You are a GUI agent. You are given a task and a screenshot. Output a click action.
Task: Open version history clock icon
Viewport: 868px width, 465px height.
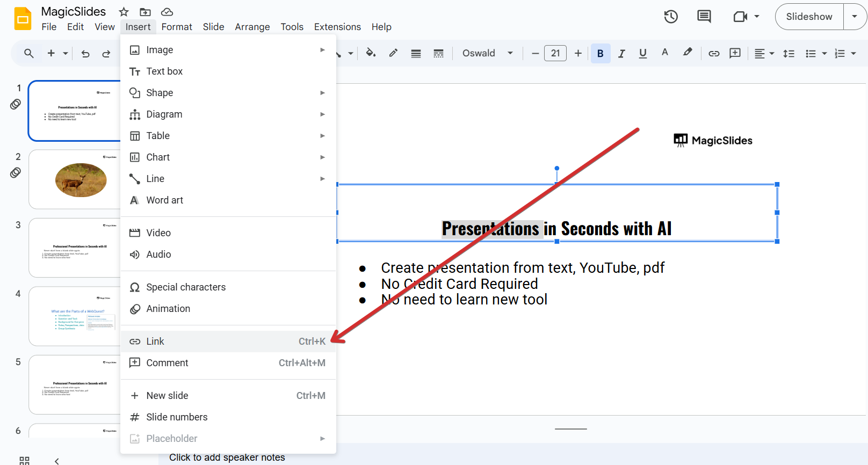coord(671,17)
